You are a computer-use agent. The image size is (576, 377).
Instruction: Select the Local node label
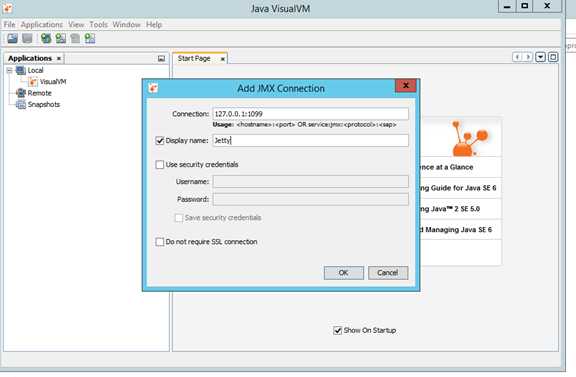tap(35, 70)
